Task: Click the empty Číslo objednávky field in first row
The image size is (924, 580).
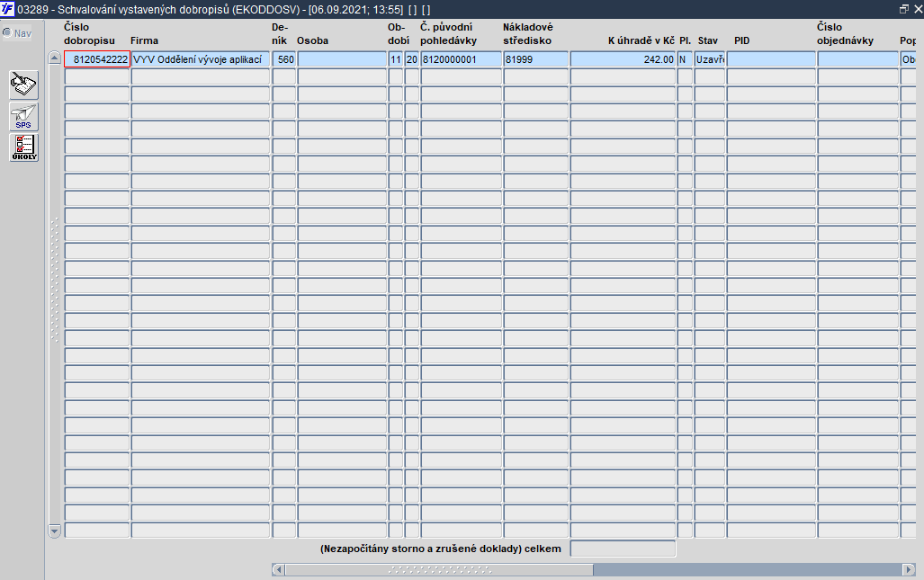Action: coord(858,59)
